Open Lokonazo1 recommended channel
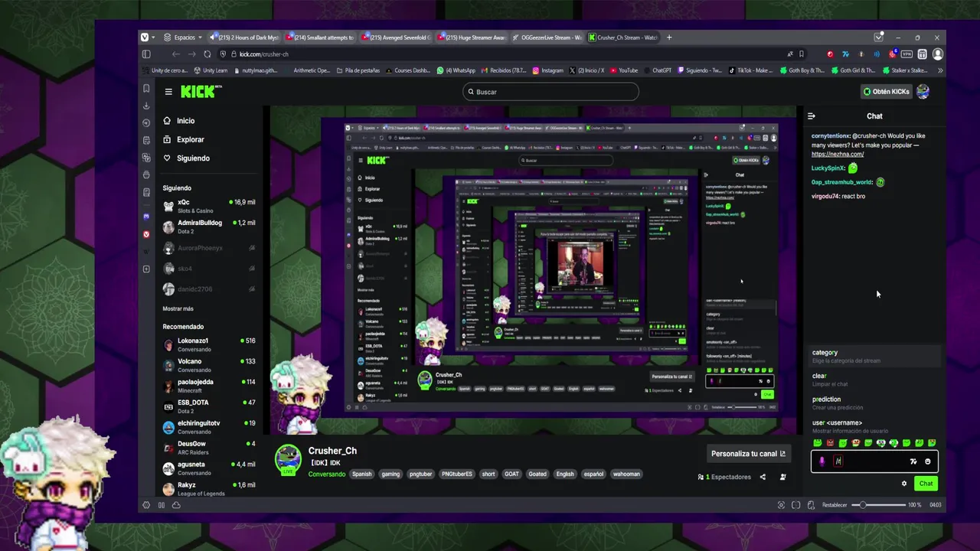Image resolution: width=980 pixels, height=551 pixels. coord(209,344)
